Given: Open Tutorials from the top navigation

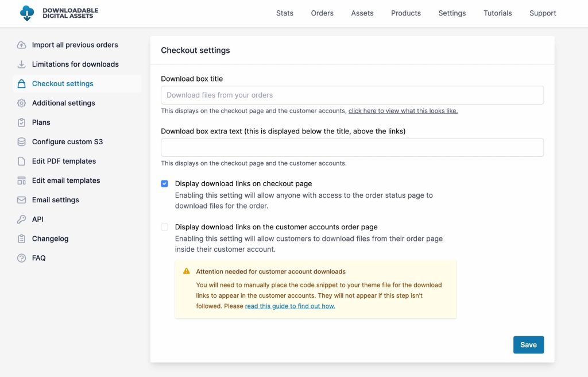Looking at the screenshot, I should pyautogui.click(x=497, y=13).
